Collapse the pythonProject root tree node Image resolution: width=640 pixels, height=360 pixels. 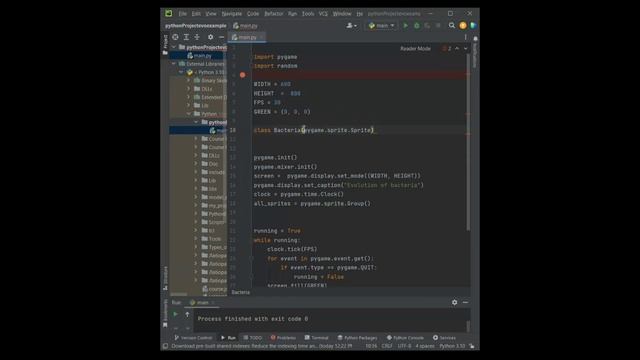174,47
